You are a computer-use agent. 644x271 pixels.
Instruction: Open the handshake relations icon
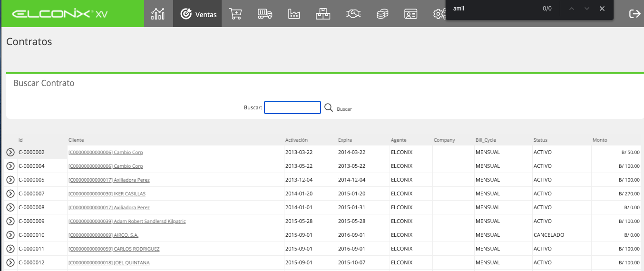pyautogui.click(x=352, y=14)
